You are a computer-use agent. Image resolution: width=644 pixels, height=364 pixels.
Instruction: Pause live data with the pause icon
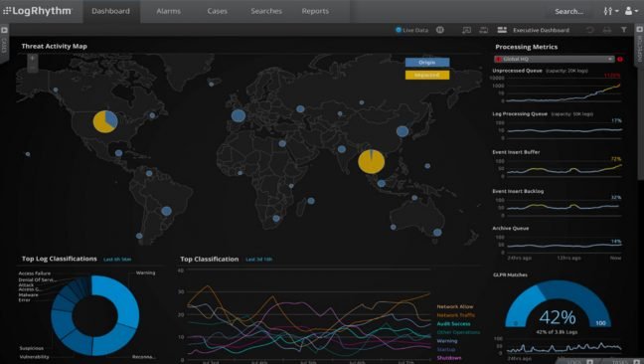[440, 30]
